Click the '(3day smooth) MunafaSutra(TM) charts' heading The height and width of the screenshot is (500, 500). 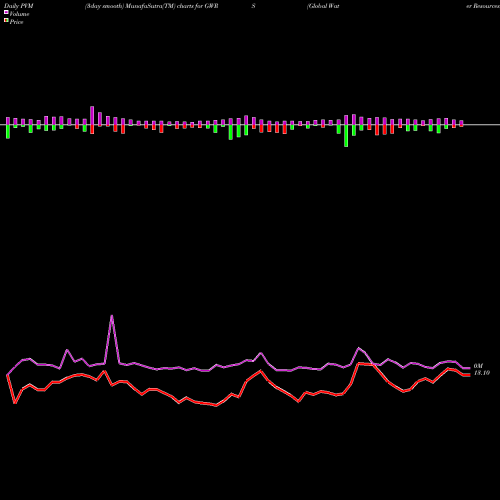click(x=139, y=6)
